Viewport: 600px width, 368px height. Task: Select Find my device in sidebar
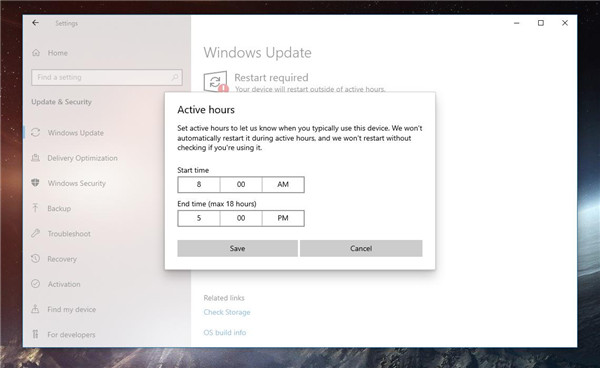(x=72, y=309)
